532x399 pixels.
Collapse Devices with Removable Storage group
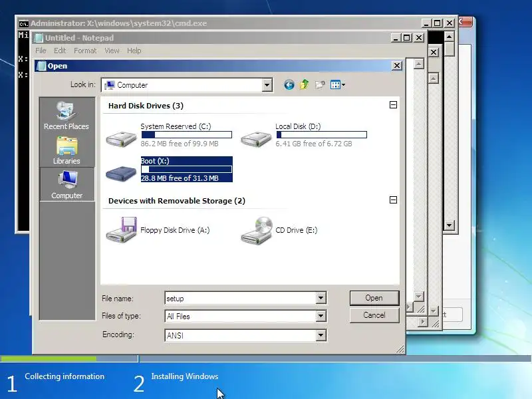pyautogui.click(x=393, y=200)
